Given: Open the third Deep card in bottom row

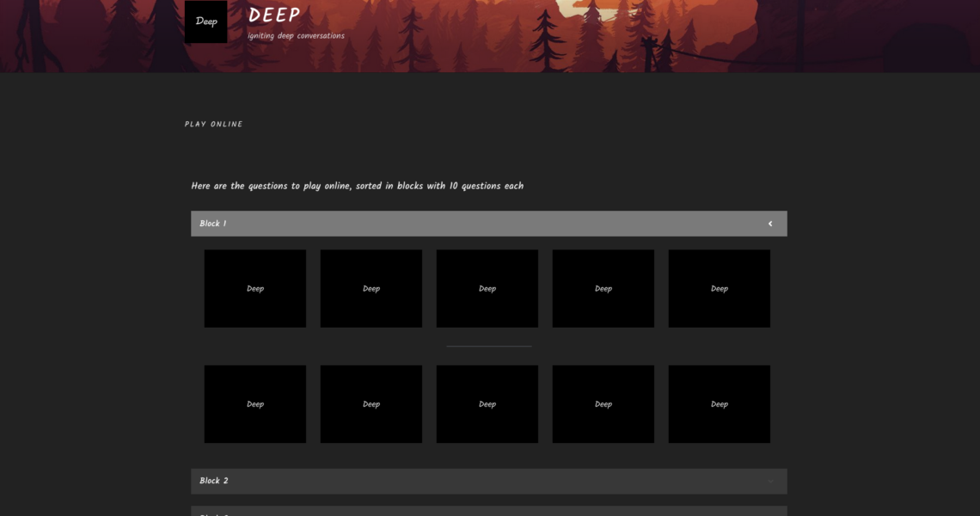Looking at the screenshot, I should (487, 404).
